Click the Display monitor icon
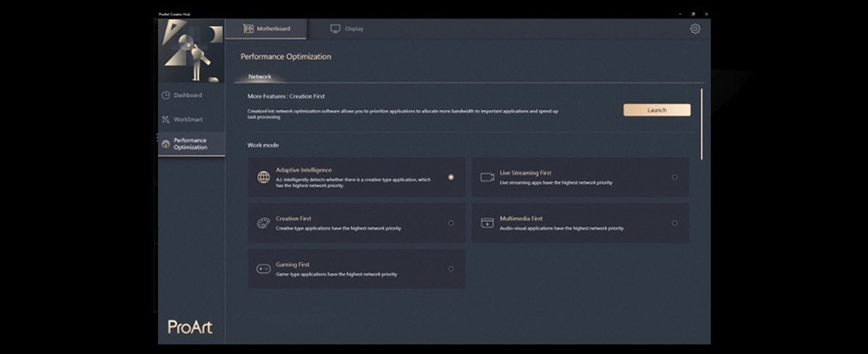The width and height of the screenshot is (868, 354). click(x=335, y=29)
